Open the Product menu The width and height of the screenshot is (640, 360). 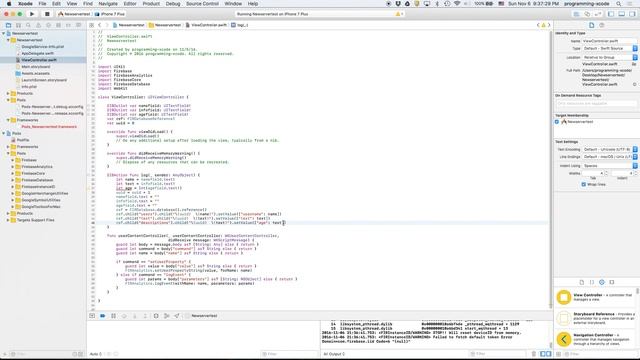(151, 4)
